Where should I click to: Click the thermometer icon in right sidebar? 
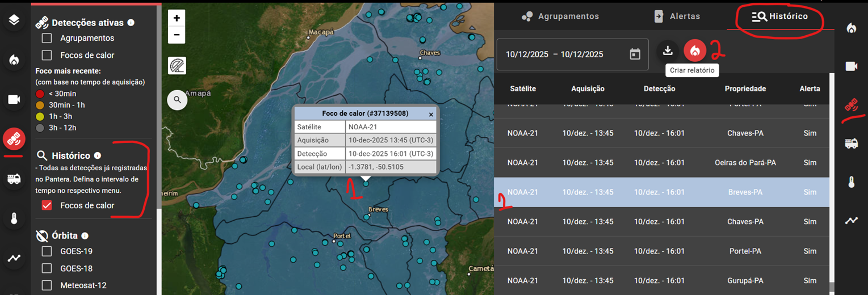tap(851, 182)
